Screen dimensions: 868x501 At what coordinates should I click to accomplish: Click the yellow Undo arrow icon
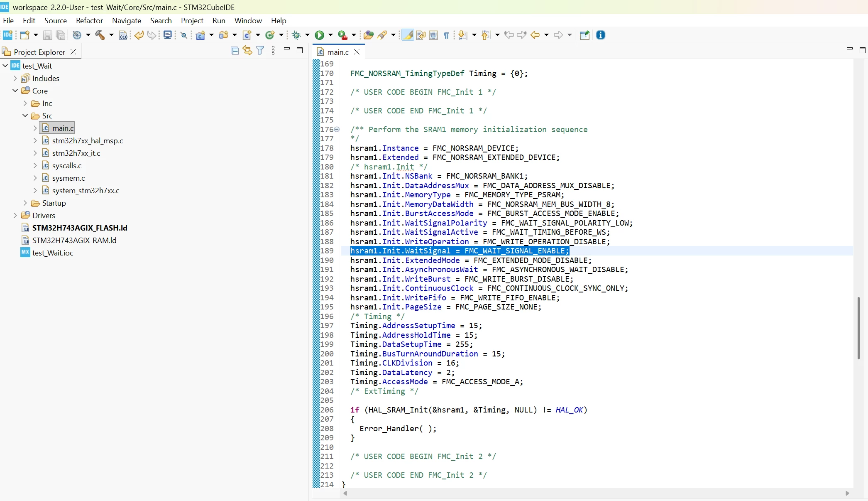pyautogui.click(x=139, y=35)
